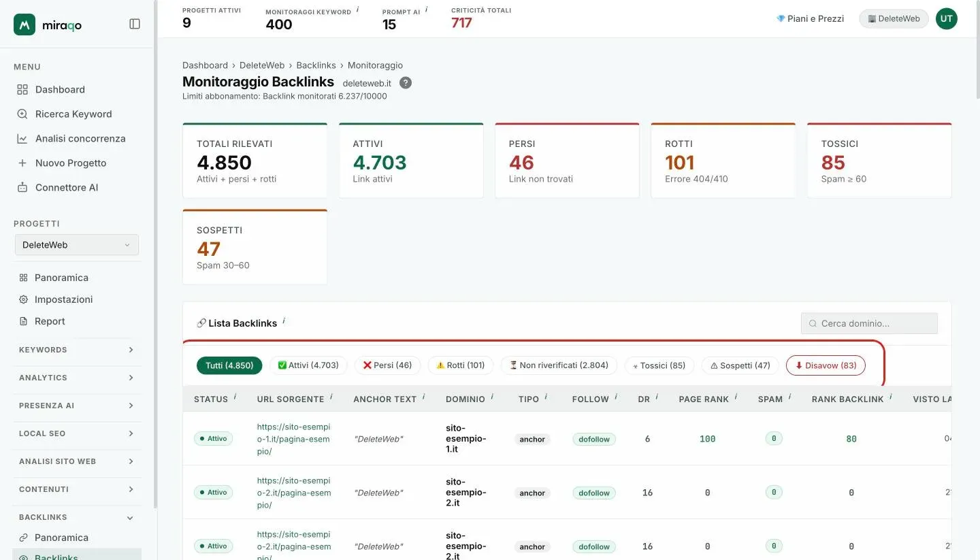
Task: Filter by Rotti (101)
Action: click(461, 365)
